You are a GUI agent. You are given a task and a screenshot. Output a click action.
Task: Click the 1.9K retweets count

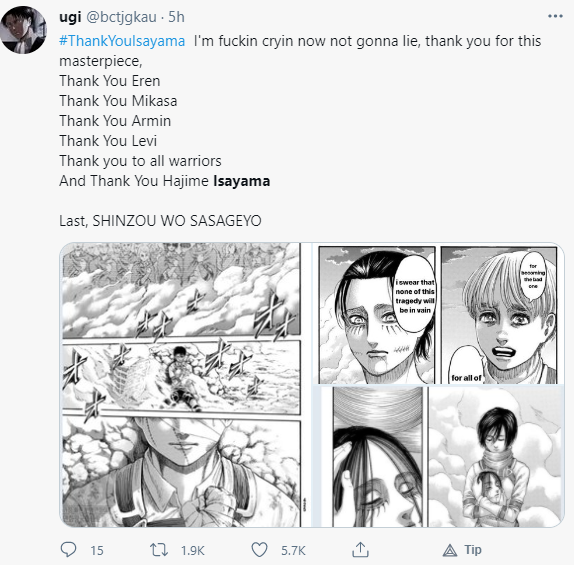pyautogui.click(x=193, y=550)
